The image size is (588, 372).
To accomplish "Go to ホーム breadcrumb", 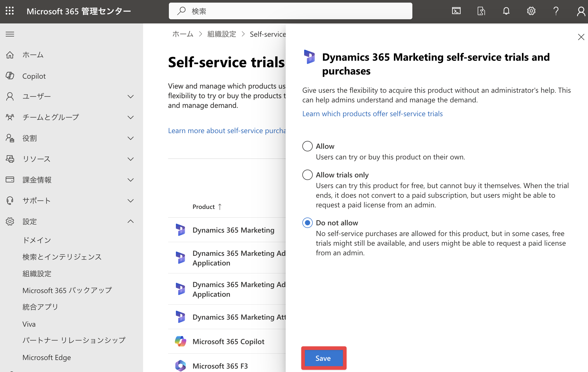I will click(x=183, y=34).
